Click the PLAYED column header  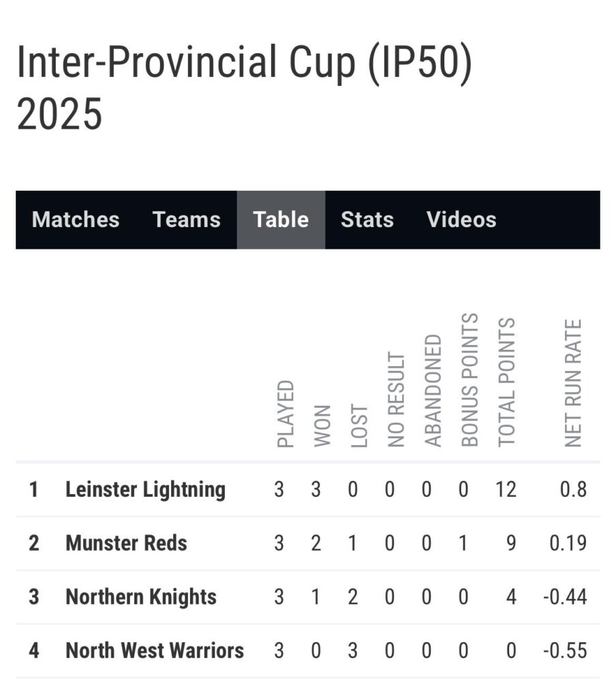pyautogui.click(x=286, y=414)
